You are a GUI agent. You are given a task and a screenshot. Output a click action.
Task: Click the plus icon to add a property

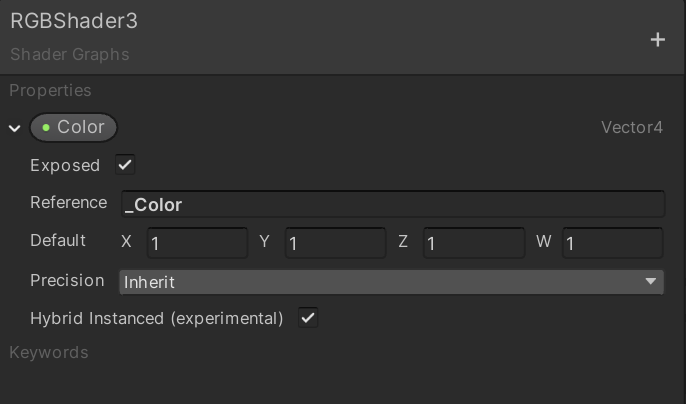pyautogui.click(x=657, y=40)
